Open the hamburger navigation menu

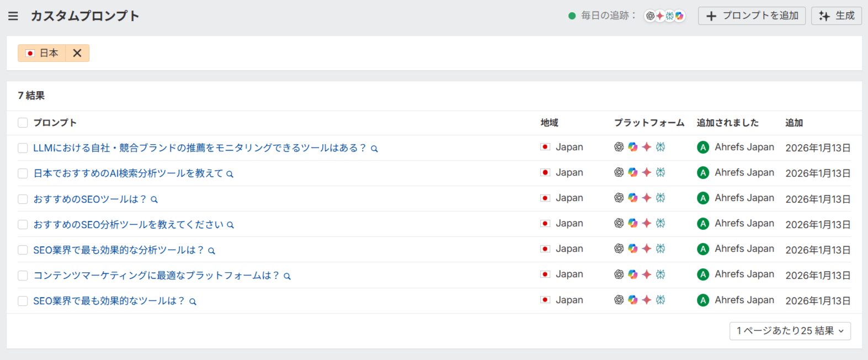pos(13,16)
